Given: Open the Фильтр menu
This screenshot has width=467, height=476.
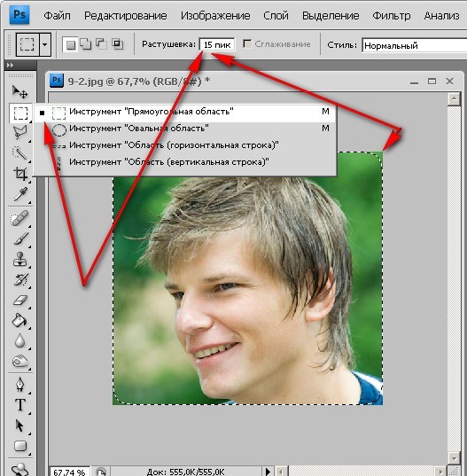Looking at the screenshot, I should [x=391, y=15].
